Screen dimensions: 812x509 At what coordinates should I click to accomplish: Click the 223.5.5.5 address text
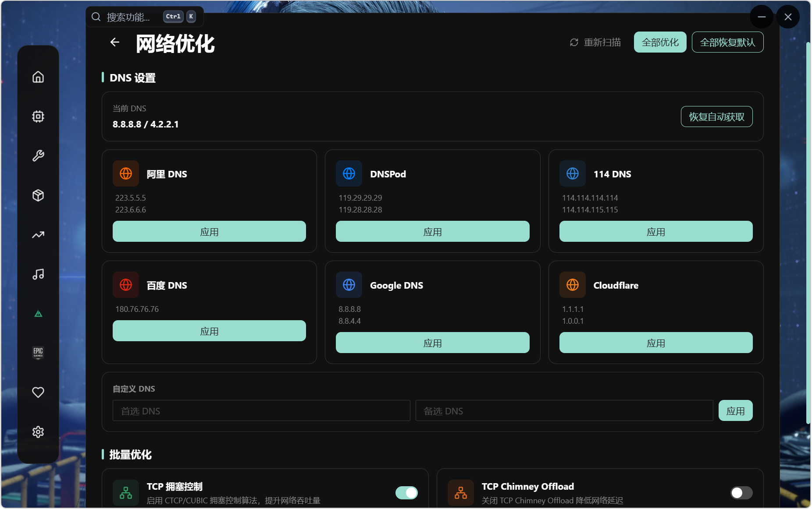(x=131, y=198)
